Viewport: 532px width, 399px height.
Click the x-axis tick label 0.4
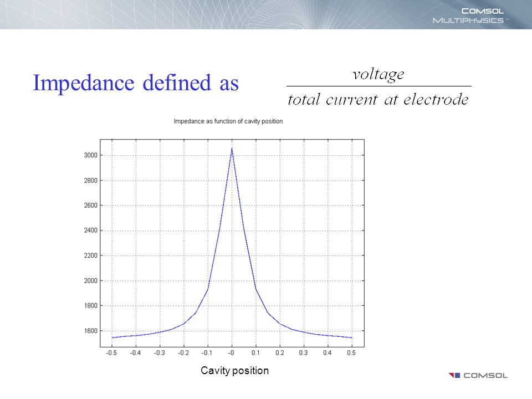[327, 353]
